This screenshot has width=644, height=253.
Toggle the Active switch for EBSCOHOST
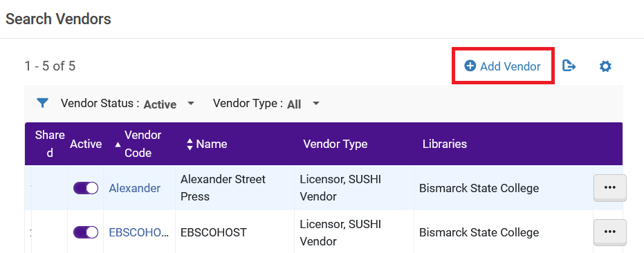pyautogui.click(x=86, y=232)
